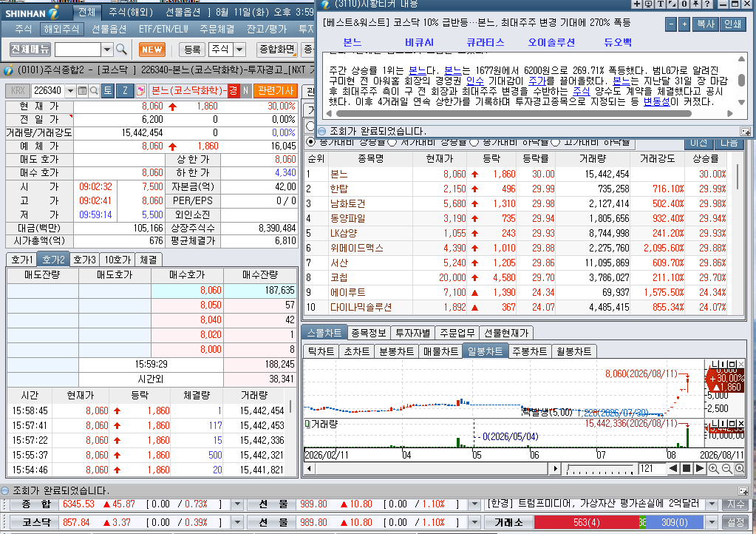Viewport: 756px width, 534px height.
Task: Click the 다이나믹솔루션 stock name
Action: (361, 307)
